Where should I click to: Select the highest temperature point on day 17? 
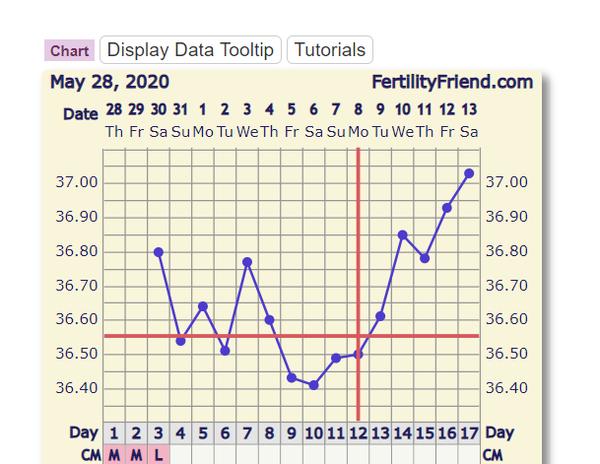tap(469, 173)
